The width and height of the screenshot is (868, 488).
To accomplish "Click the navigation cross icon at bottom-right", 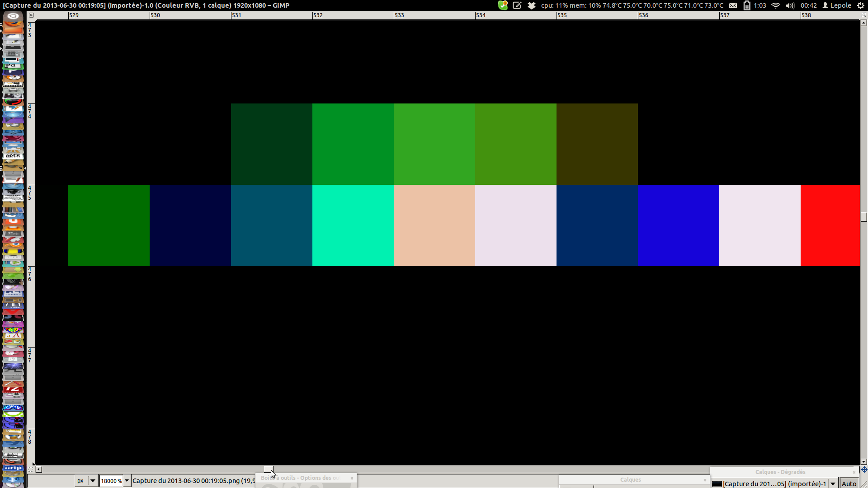I will pos(863,469).
